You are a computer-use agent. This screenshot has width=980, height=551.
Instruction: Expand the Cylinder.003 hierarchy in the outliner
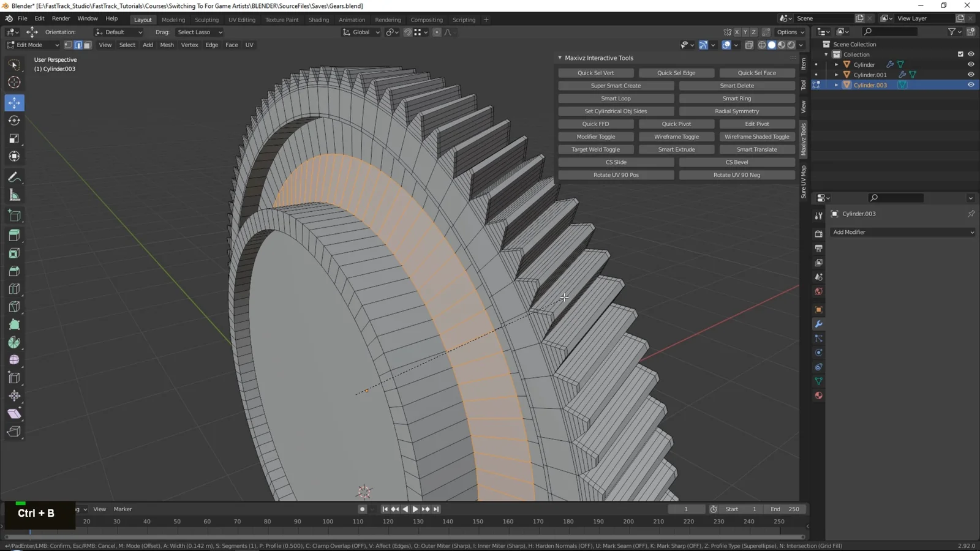click(x=835, y=85)
